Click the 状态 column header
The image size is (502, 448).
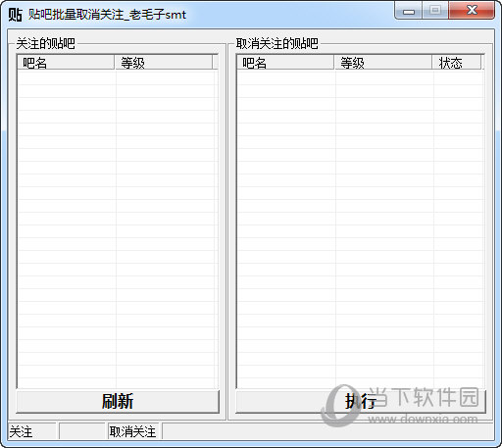[x=457, y=63]
